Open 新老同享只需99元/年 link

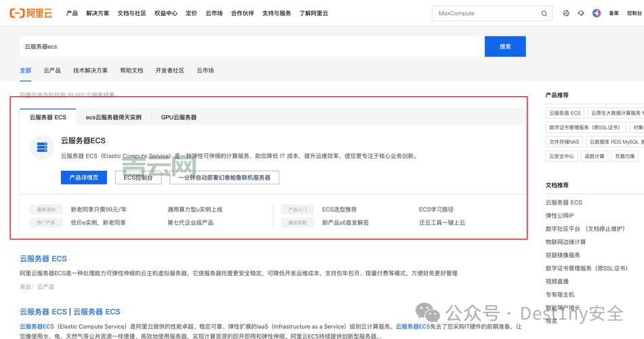tap(98, 209)
